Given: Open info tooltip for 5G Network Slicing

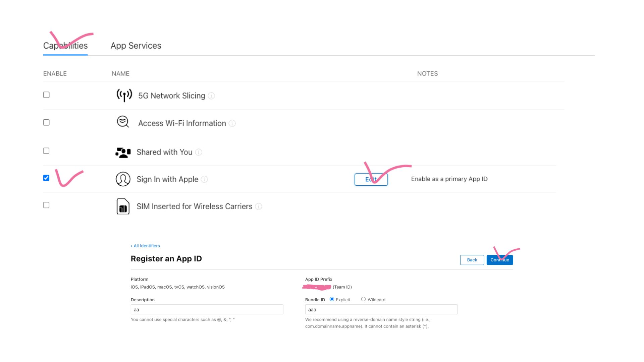Looking at the screenshot, I should click(x=211, y=96).
